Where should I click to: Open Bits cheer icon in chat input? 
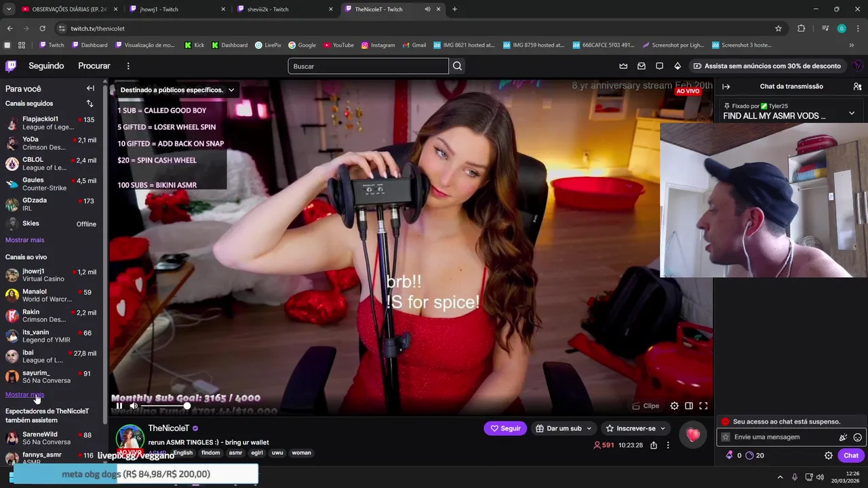click(x=843, y=437)
